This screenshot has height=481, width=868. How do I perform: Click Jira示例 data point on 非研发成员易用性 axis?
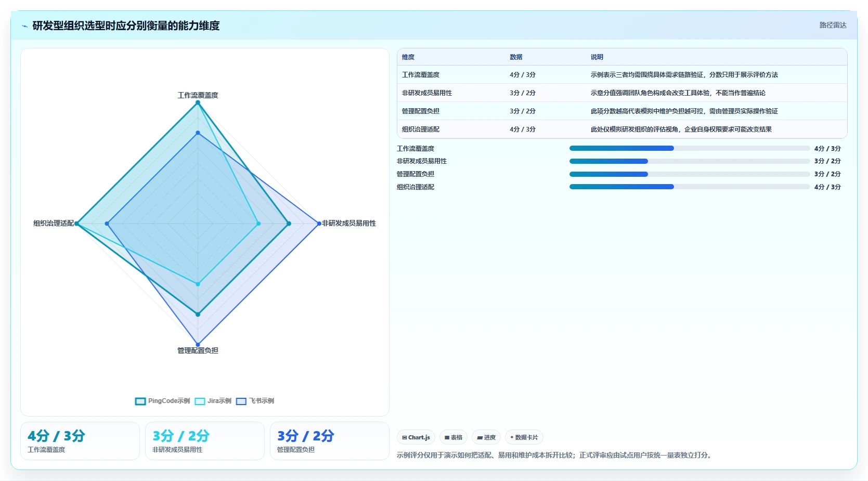coord(258,224)
